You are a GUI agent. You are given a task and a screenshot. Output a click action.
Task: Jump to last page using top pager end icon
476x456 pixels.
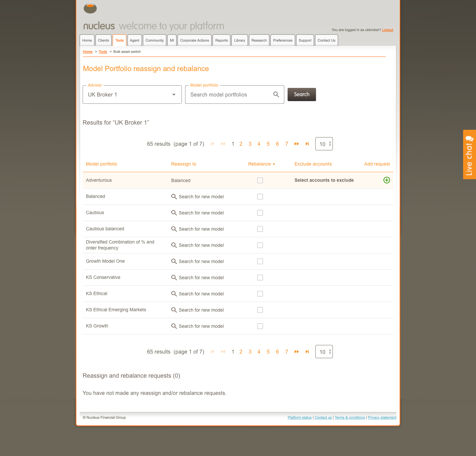(307, 144)
